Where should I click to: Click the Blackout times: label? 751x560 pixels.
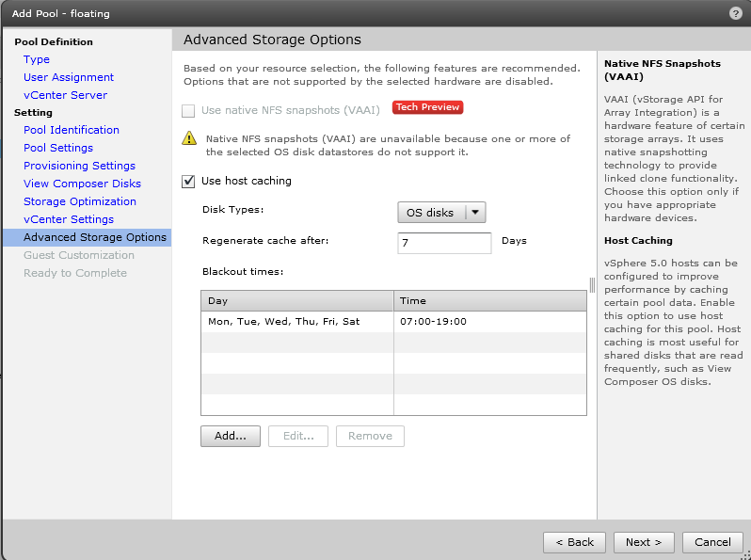(x=243, y=272)
